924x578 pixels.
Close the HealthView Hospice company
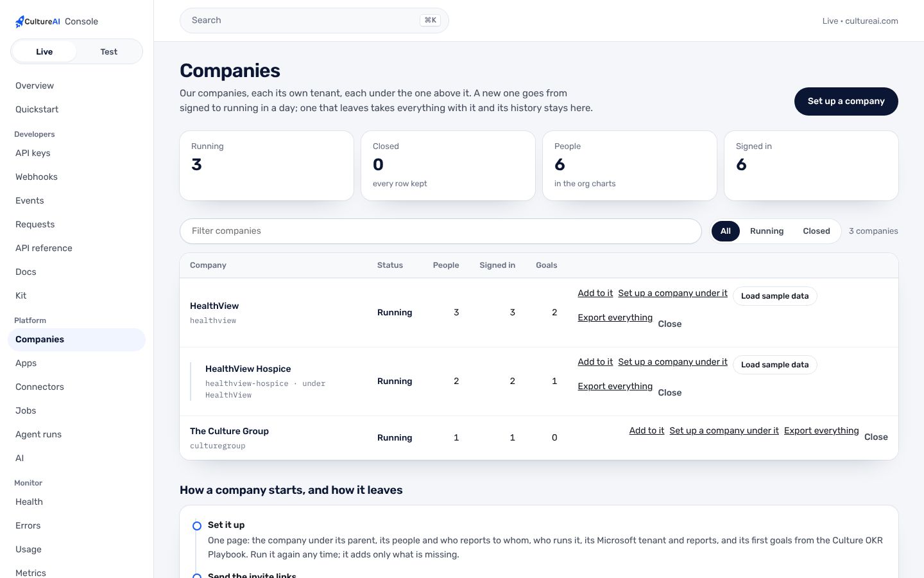coord(670,392)
